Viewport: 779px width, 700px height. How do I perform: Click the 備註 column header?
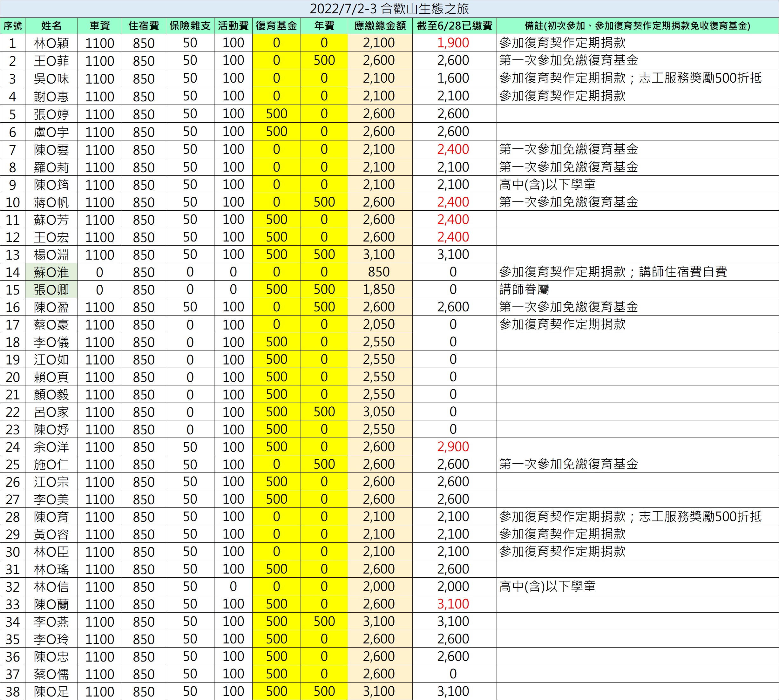coord(638,26)
